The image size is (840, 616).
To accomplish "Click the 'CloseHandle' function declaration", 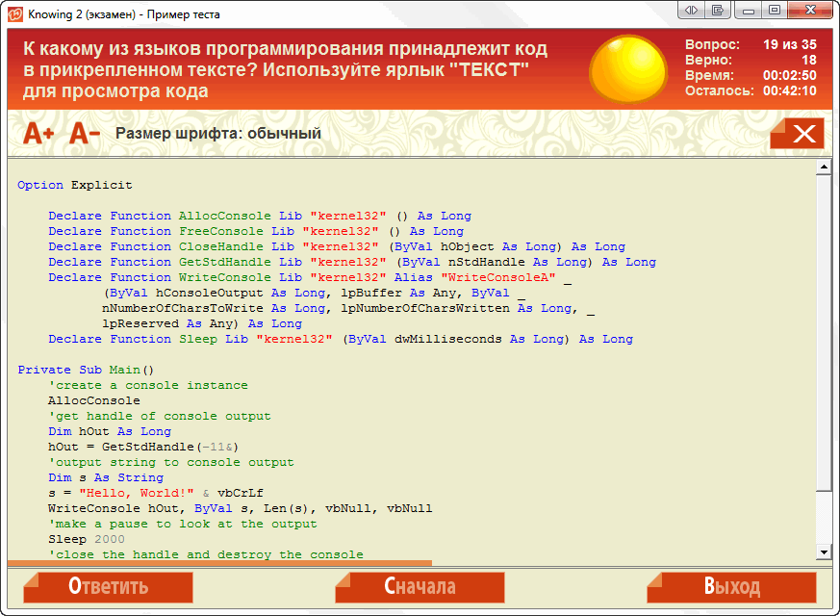I will [x=337, y=247].
